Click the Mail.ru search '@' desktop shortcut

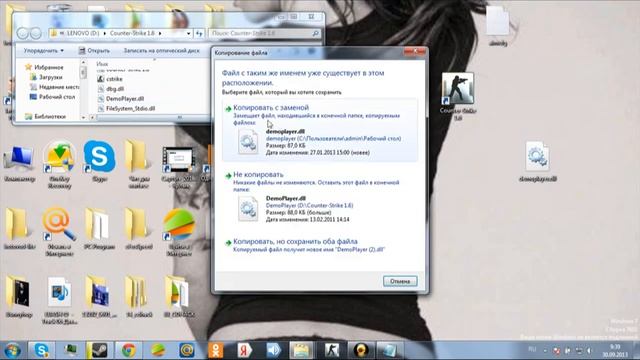tap(60, 232)
